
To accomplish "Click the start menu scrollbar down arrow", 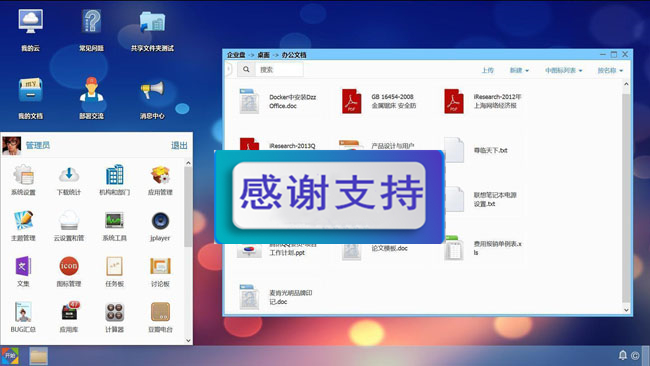I will 188,340.
